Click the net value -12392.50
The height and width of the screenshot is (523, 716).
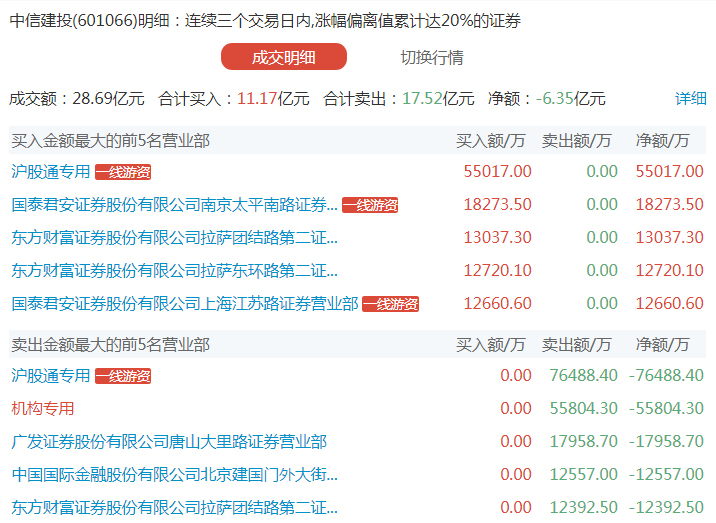(666, 507)
